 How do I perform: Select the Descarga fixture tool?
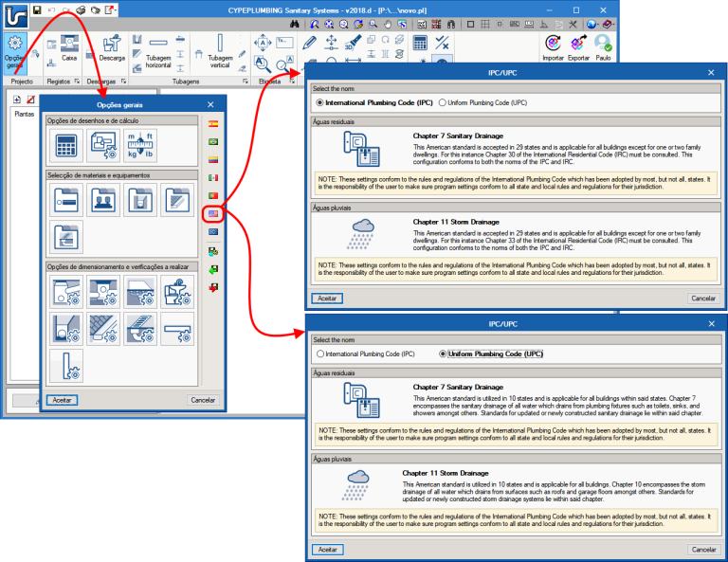112,47
